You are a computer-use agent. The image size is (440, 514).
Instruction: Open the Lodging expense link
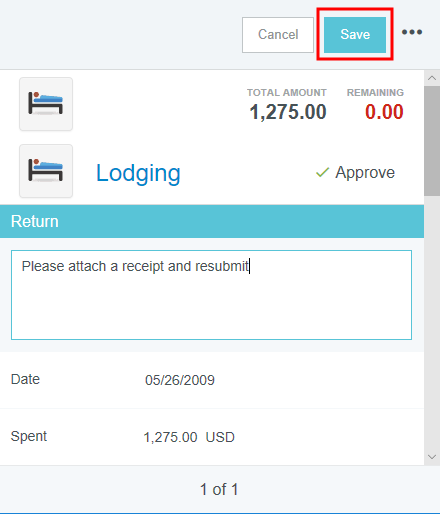[x=138, y=173]
